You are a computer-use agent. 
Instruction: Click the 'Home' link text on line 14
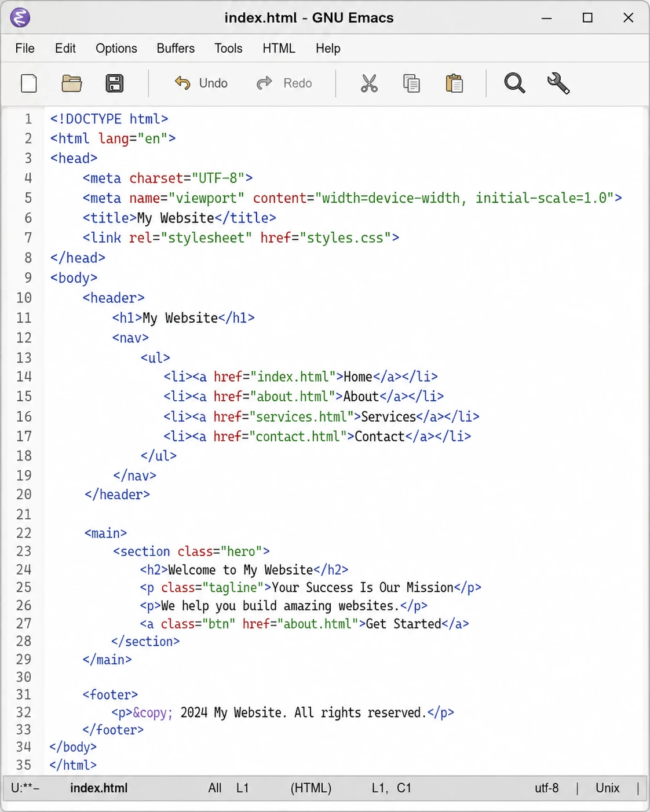click(358, 377)
